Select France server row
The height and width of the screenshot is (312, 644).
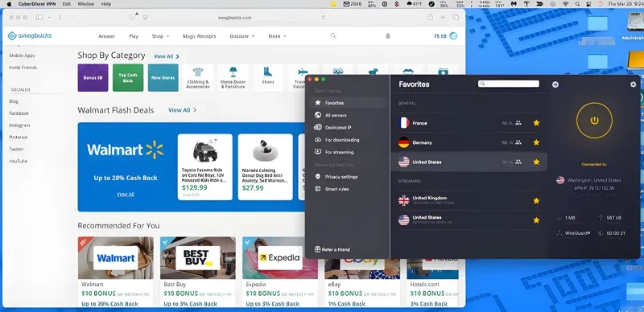tap(469, 123)
